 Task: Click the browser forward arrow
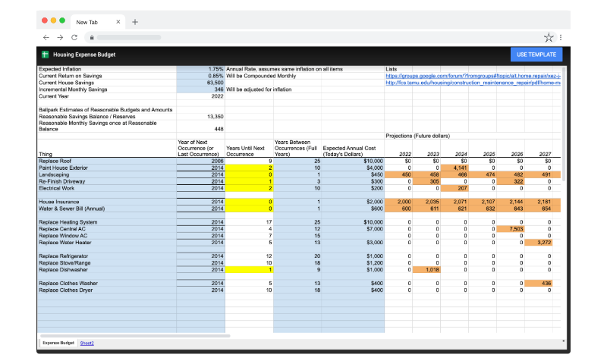tap(60, 37)
